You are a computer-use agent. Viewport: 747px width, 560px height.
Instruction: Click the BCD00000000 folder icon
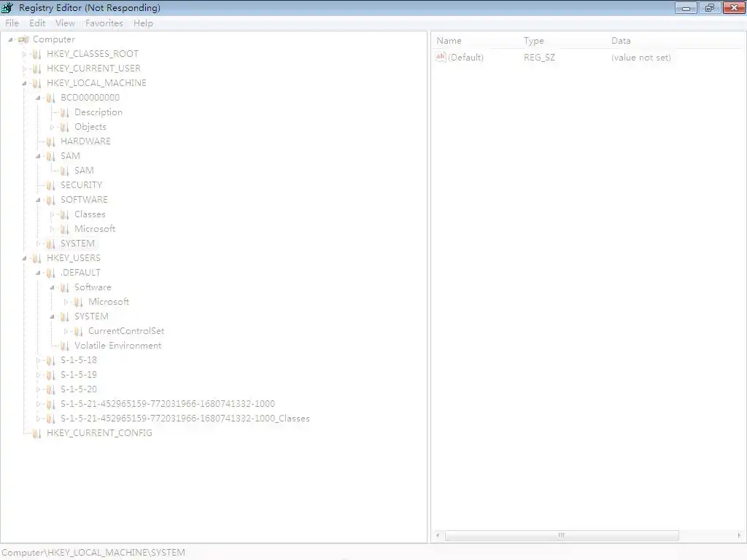(x=50, y=98)
